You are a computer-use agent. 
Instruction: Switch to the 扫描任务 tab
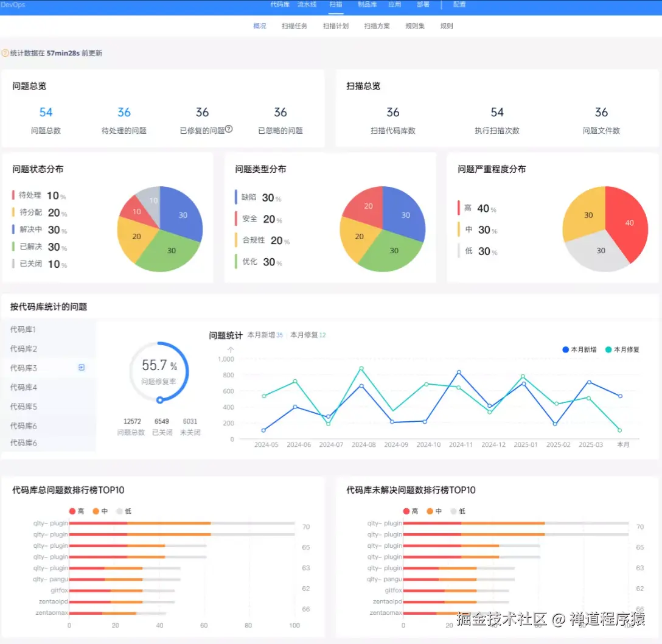pos(294,26)
